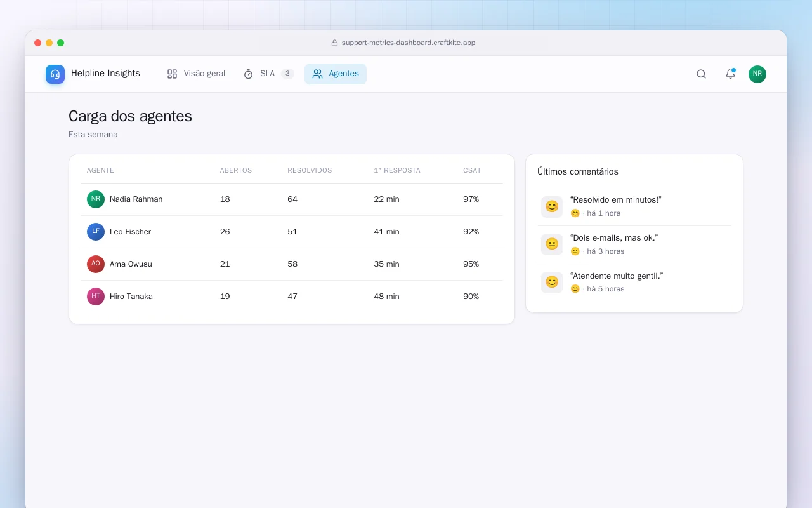Sort by the RESOLVIDOS column header

click(x=310, y=171)
